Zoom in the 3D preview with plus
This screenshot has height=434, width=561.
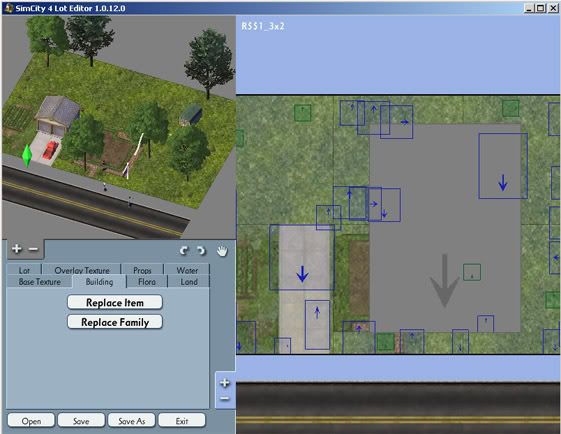(16, 249)
